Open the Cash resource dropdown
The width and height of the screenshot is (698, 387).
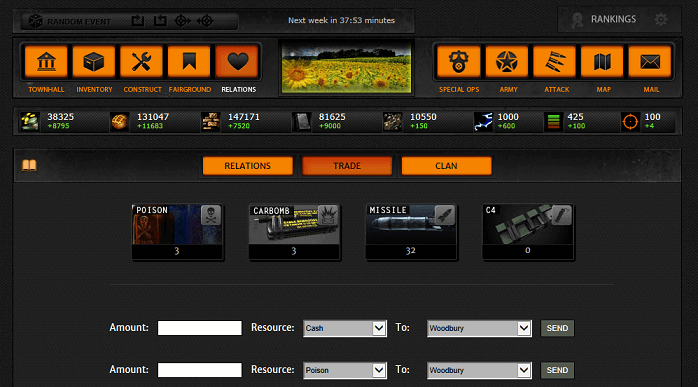coord(345,328)
